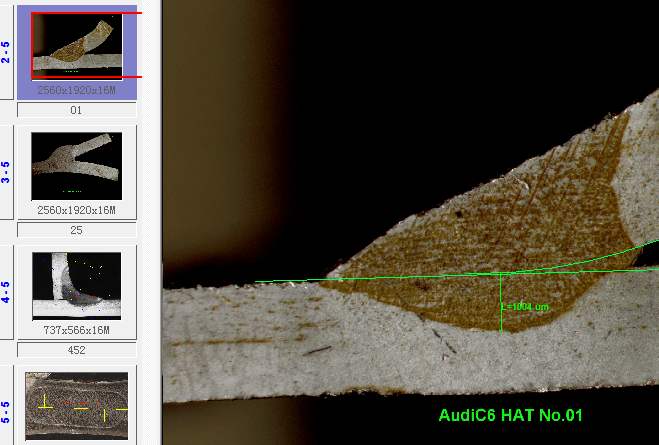Select the 5 - 5 row label
659x445 pixels.
click(x=6, y=410)
